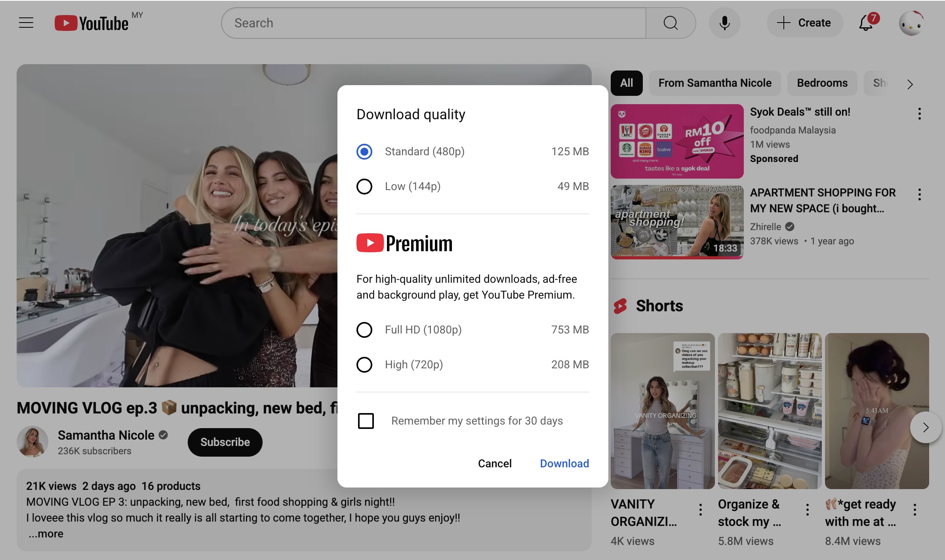Open options for Apartment Shopping video
The height and width of the screenshot is (560, 945).
920,194
